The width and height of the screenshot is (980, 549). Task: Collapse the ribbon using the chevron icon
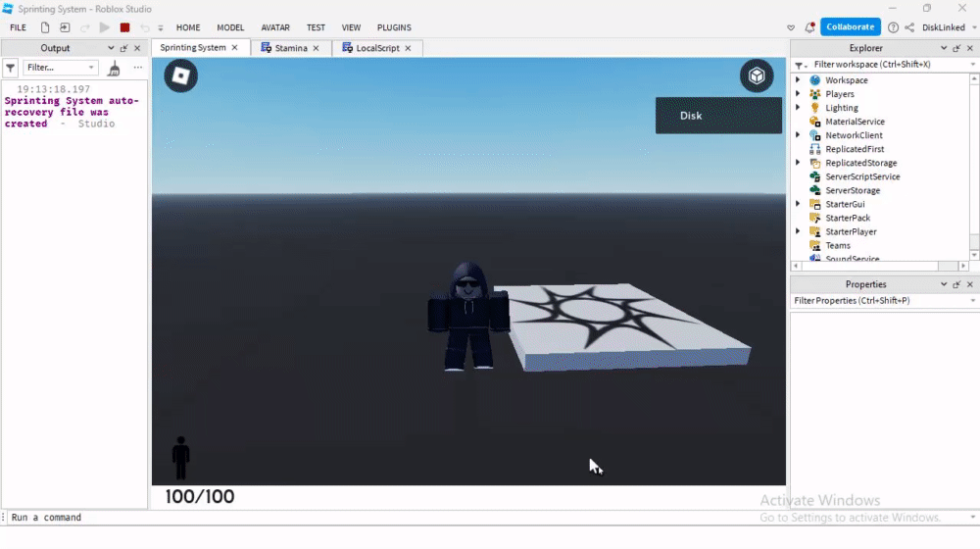click(791, 28)
